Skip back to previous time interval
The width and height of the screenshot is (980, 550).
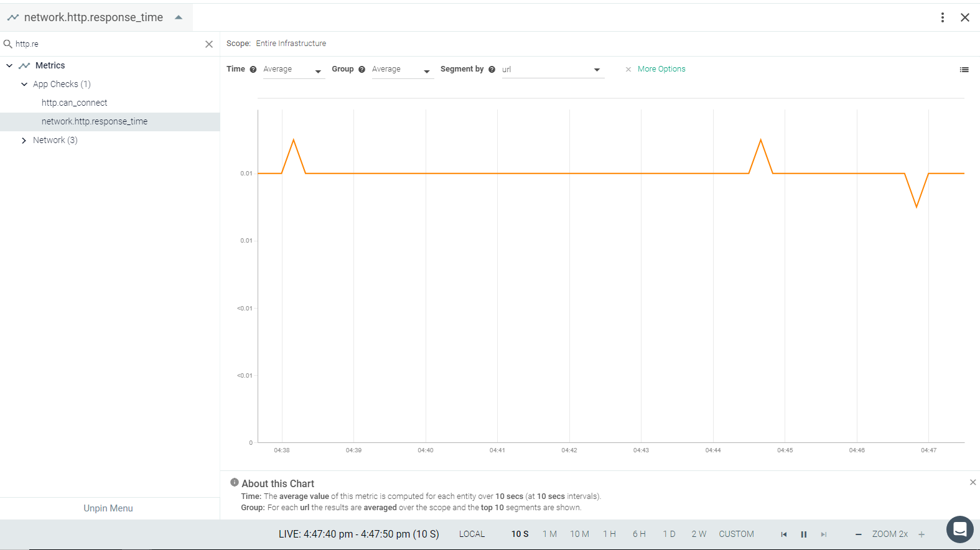click(x=784, y=534)
